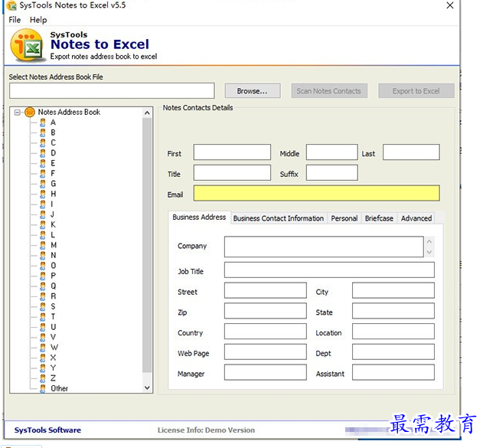
Task: Collapse the Notes Address Book tree node
Action: point(18,113)
